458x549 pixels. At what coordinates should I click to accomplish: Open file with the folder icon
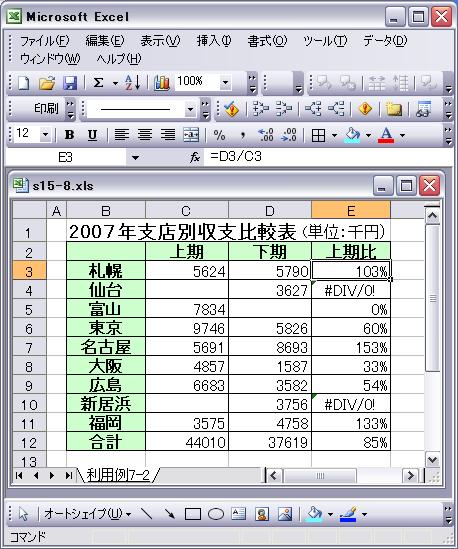tap(47, 83)
